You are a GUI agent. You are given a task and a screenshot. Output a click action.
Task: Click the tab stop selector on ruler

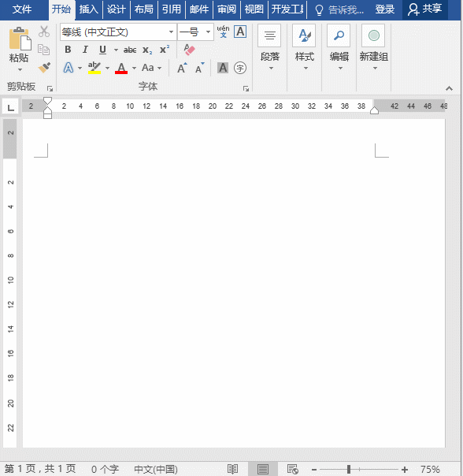tap(10, 107)
